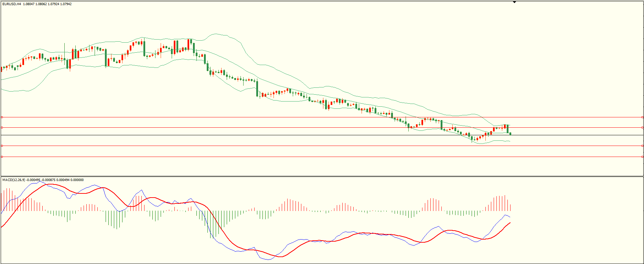
Task: Click the 1.07942 close price value
Action: (x=66, y=4)
